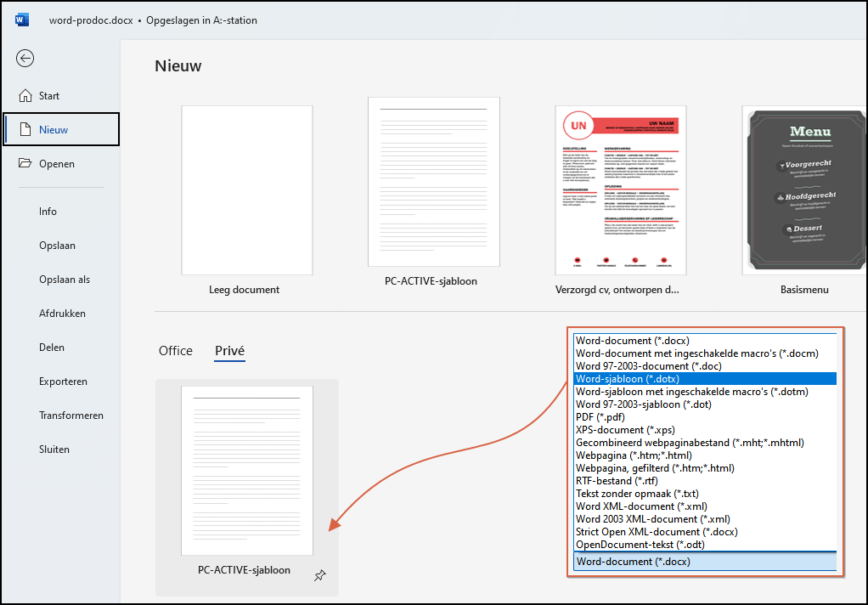Open the file type combo box
This screenshot has height=605, width=868.
click(705, 561)
